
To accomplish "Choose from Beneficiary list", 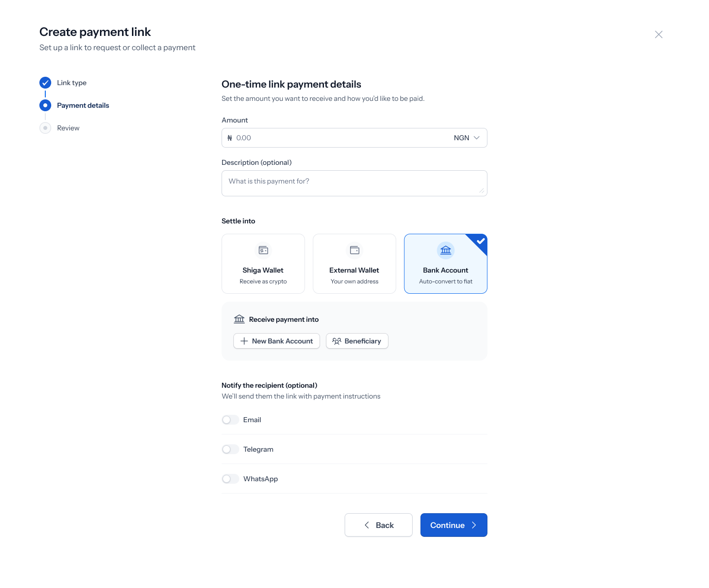I will (x=357, y=341).
